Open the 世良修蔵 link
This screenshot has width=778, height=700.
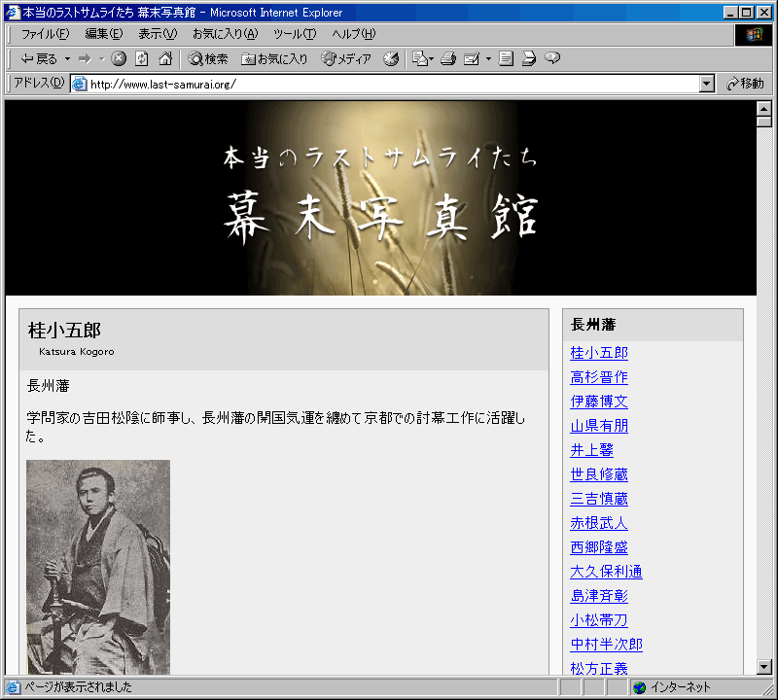click(x=599, y=474)
